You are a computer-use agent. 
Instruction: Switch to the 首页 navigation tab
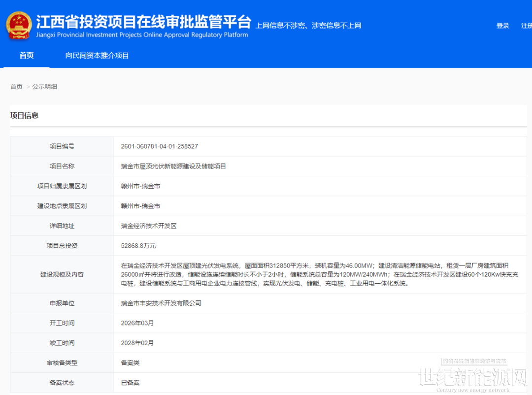[x=27, y=56]
